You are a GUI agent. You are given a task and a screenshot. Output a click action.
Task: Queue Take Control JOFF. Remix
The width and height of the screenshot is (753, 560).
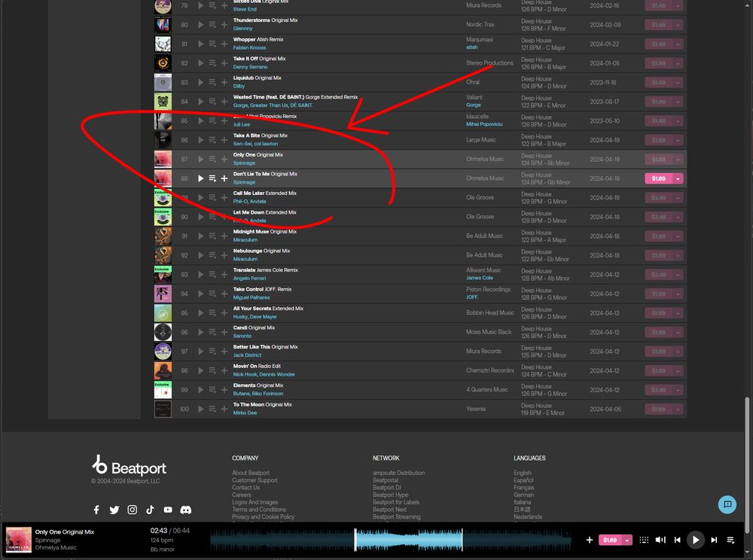(212, 294)
